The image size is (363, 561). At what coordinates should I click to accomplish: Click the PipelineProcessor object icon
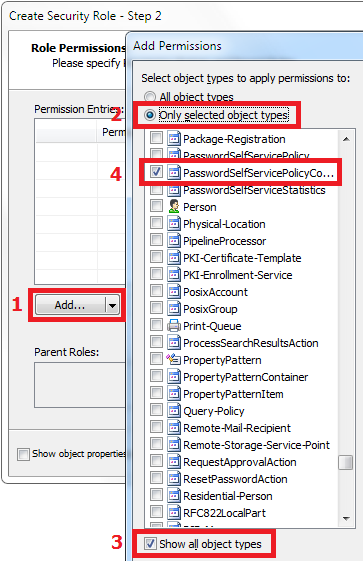174,240
